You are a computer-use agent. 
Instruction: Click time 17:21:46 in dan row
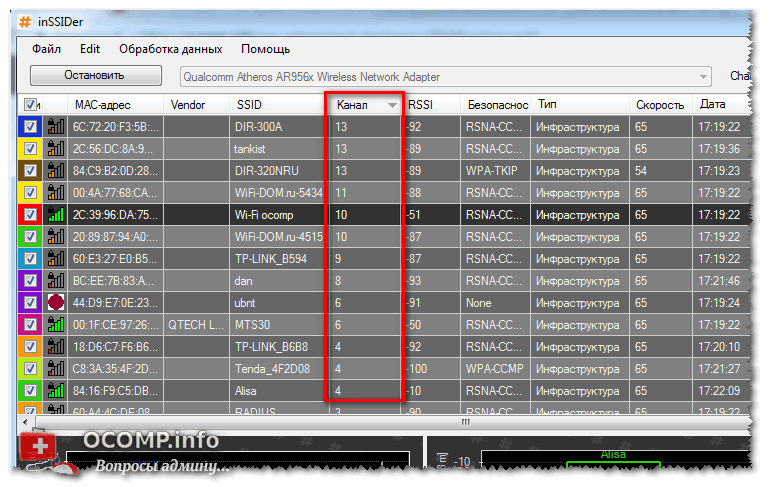719,281
